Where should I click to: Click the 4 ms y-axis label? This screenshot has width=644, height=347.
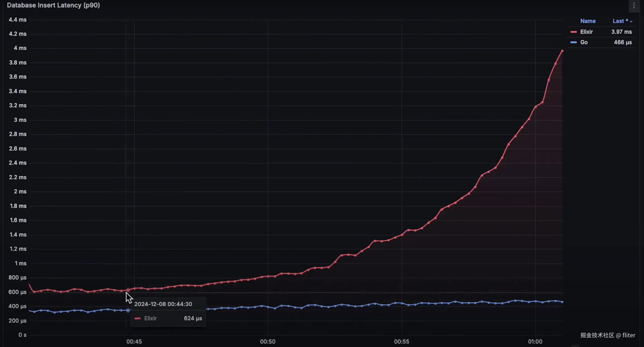[x=20, y=48]
